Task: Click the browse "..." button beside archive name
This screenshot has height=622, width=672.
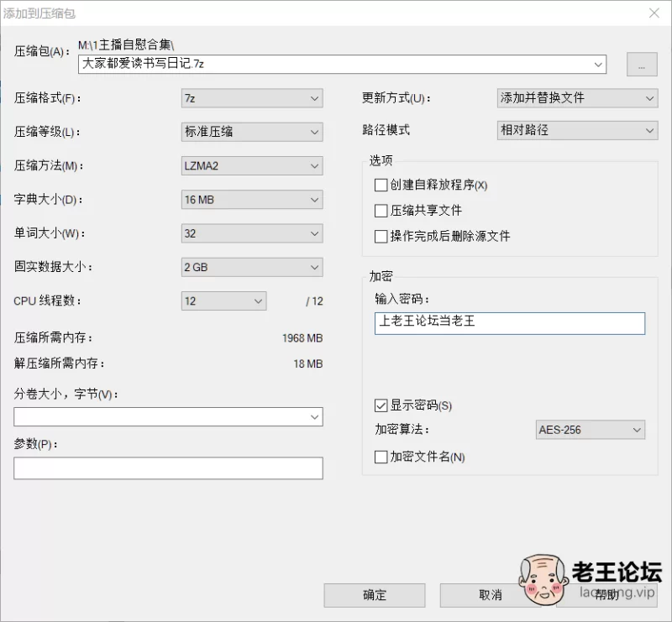Action: point(642,65)
